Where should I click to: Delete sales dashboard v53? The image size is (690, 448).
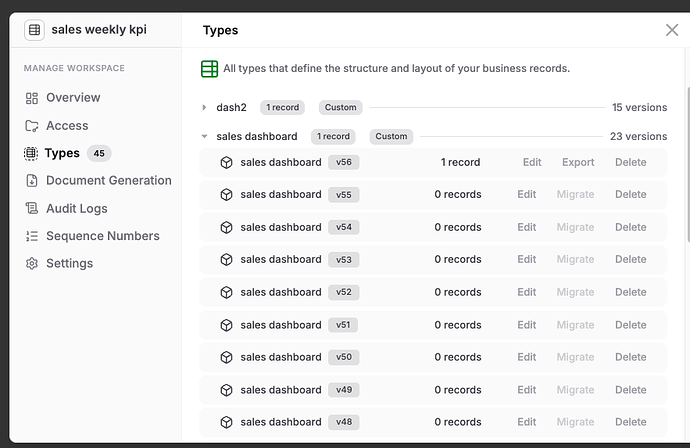tap(631, 259)
